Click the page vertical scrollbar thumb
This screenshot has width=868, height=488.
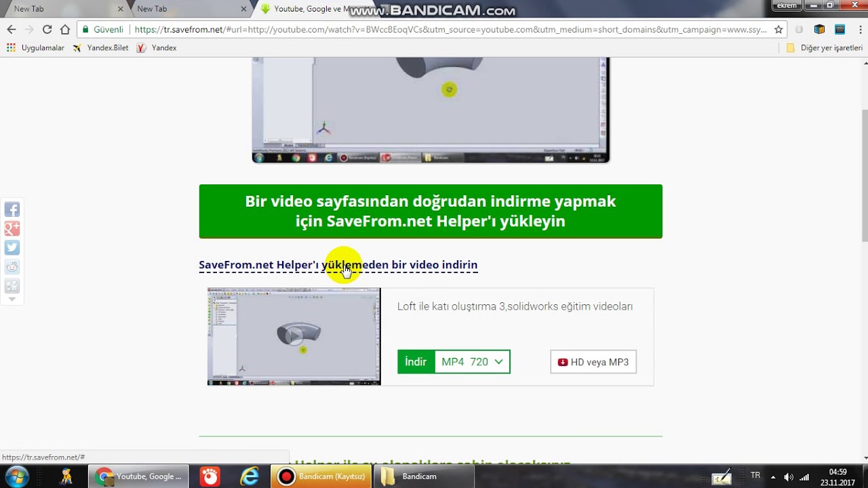(x=865, y=175)
